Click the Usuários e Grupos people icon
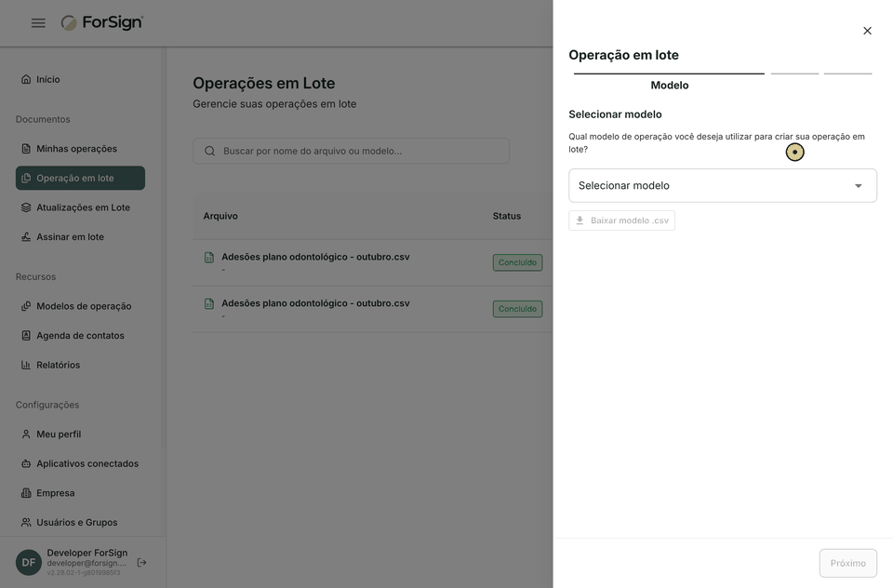 (x=26, y=523)
